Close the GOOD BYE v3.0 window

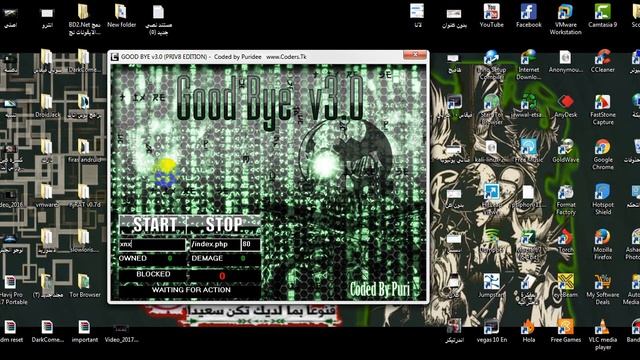tap(415, 55)
